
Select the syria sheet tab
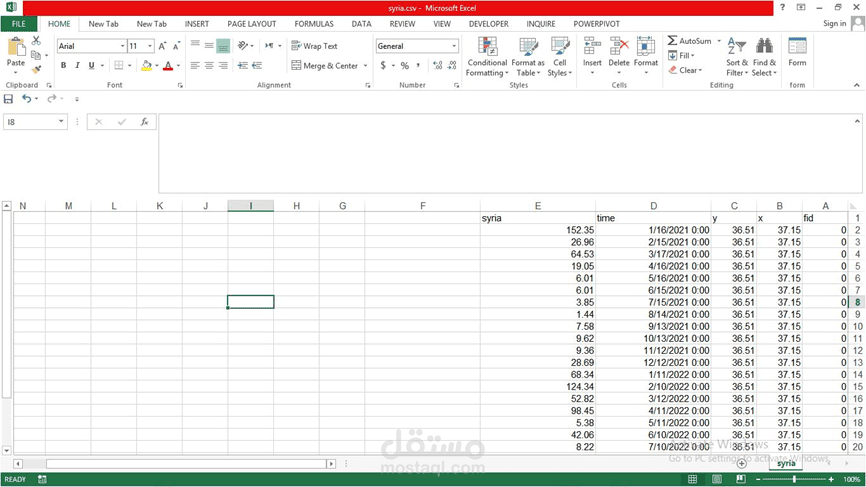786,463
